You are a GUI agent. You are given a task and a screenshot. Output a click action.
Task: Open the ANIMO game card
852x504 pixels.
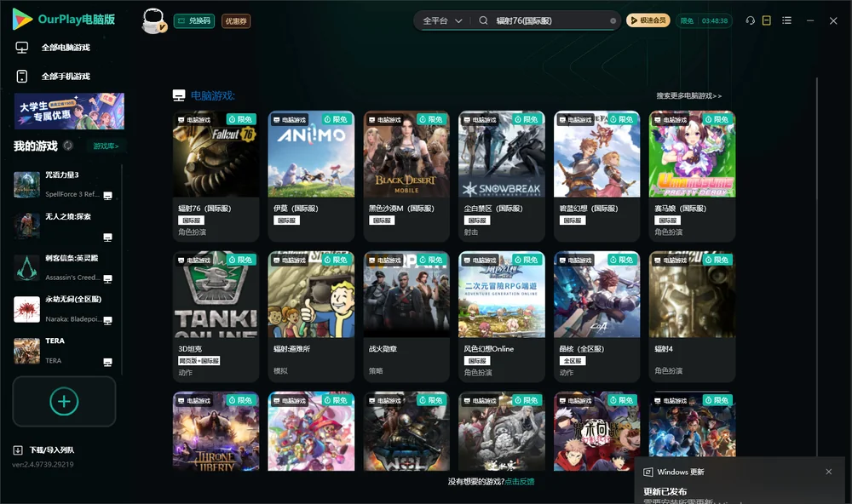coord(311,176)
